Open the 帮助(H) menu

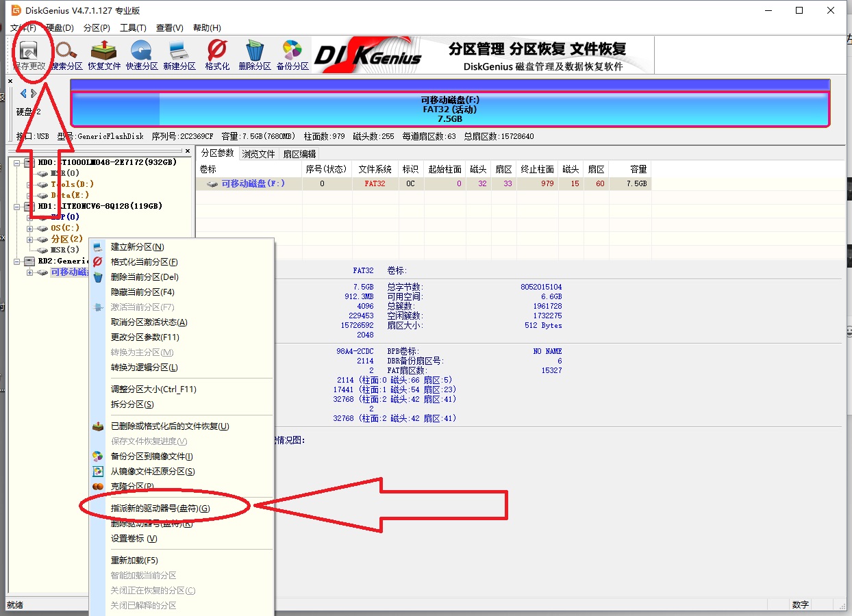[207, 28]
